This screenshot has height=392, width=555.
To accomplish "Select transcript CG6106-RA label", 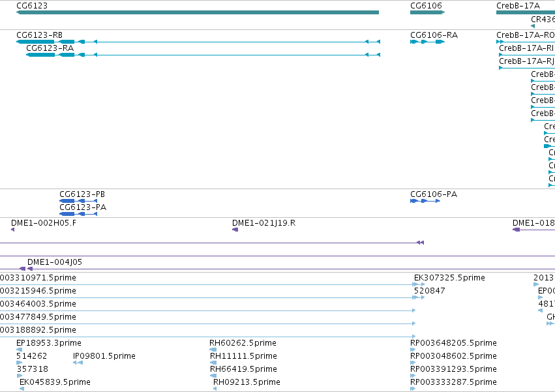I will 434,35.
